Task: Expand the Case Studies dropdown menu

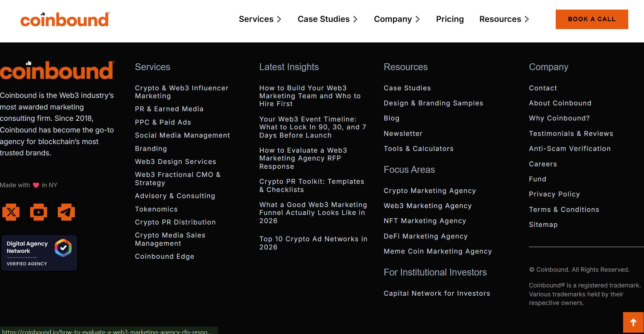Action: point(327,19)
